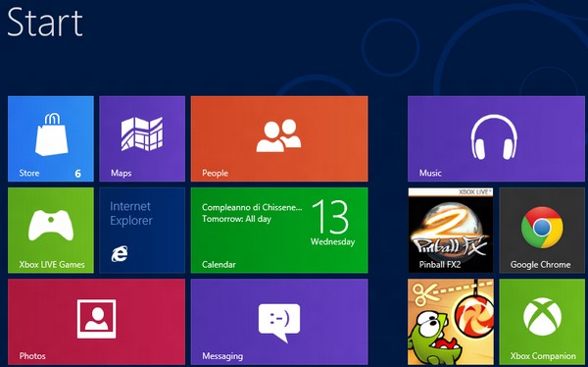Launch Xbox LIVE Games tile

[51, 231]
